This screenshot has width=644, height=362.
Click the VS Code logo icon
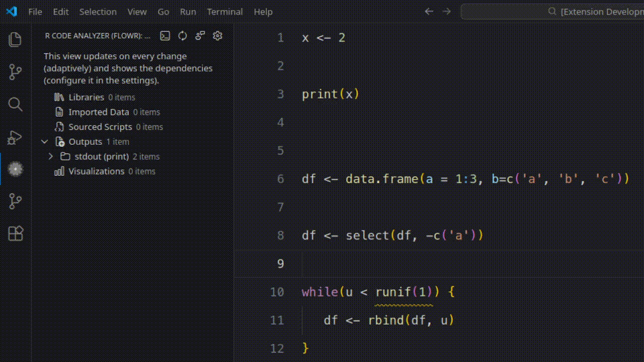pyautogui.click(x=12, y=12)
